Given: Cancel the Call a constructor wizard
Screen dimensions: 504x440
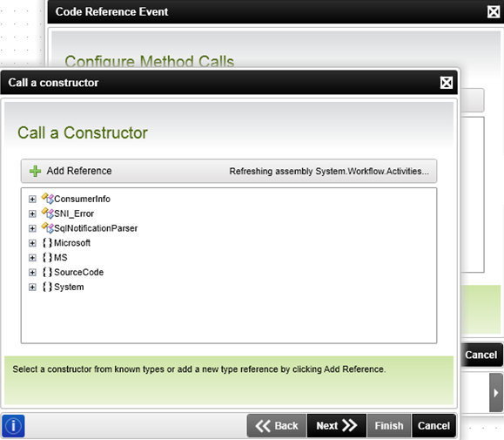Looking at the screenshot, I should [x=433, y=426].
